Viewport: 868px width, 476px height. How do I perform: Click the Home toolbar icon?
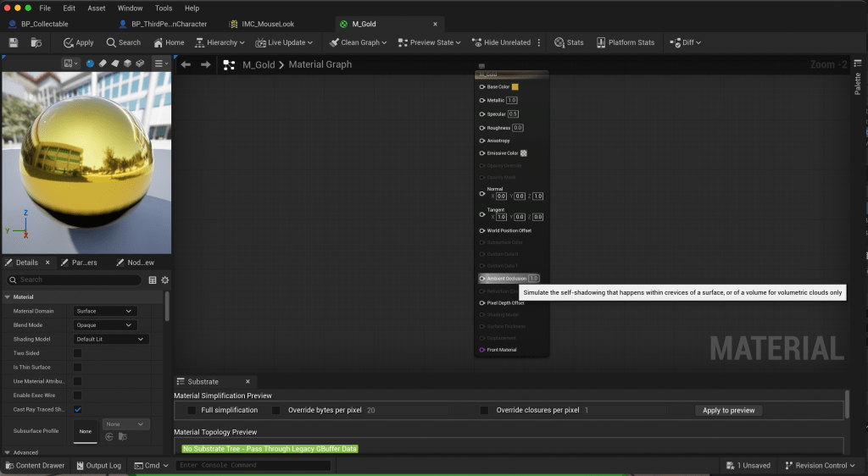point(168,42)
